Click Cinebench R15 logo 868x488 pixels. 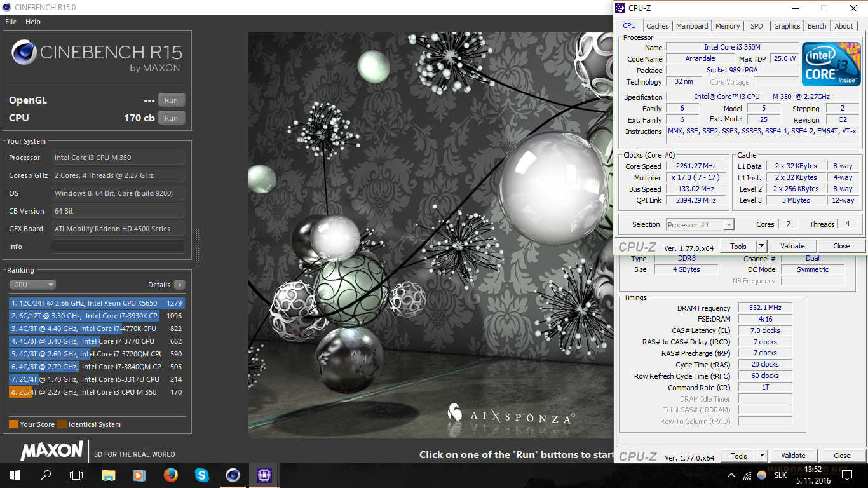pyautogui.click(x=97, y=54)
